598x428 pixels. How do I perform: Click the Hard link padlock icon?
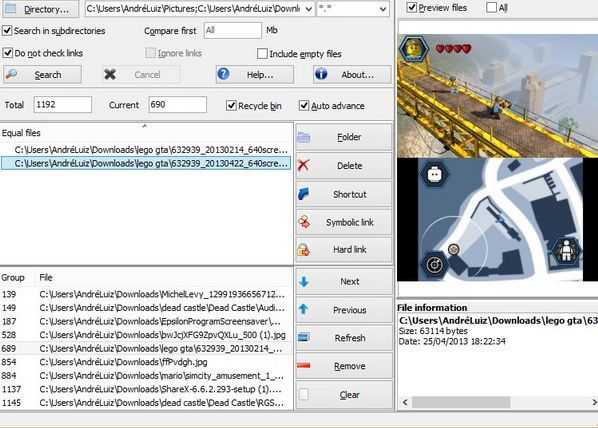[x=304, y=250]
